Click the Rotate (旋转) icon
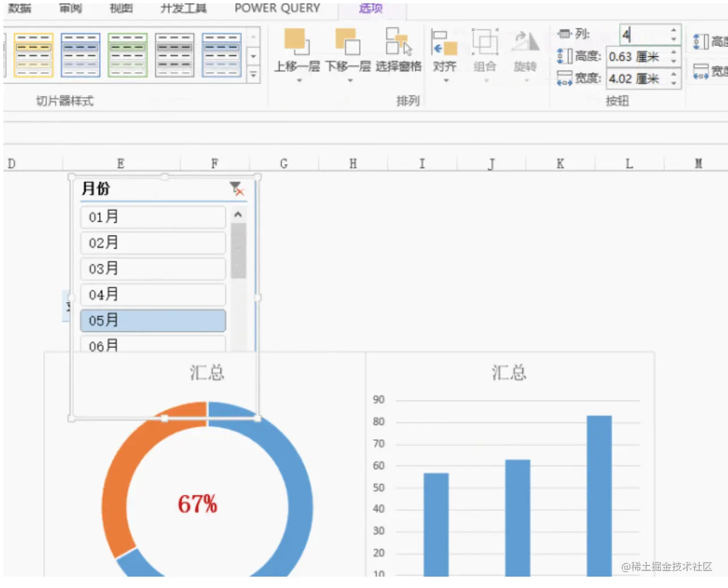Image resolution: width=728 pixels, height=588 pixels. [x=525, y=42]
